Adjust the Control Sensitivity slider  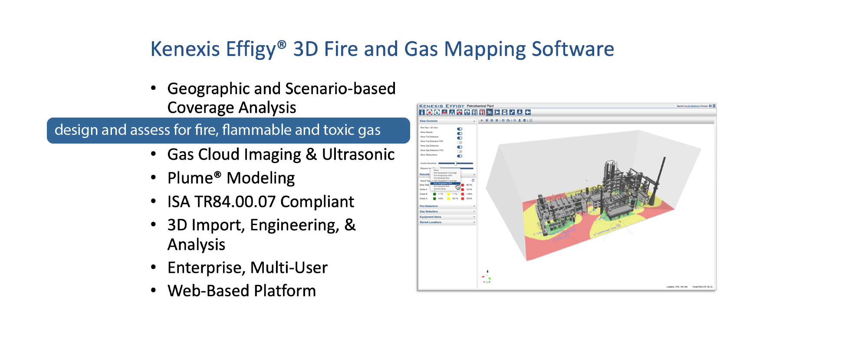(456, 163)
